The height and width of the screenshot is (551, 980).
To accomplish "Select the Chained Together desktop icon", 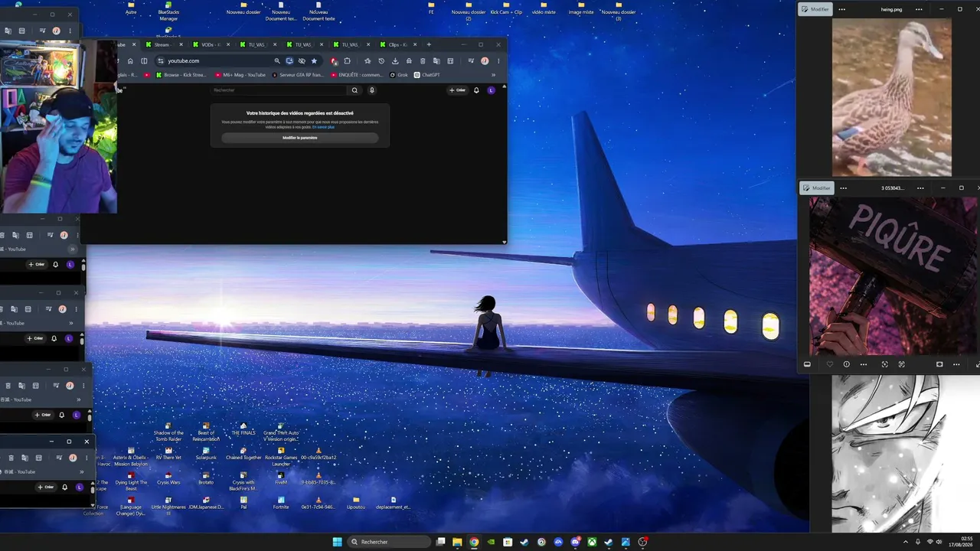I will 243,454.
